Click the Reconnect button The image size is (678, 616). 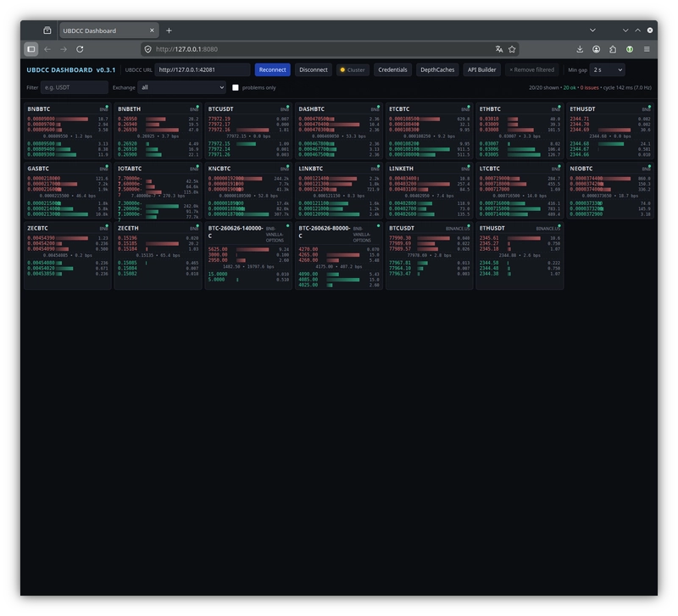272,69
